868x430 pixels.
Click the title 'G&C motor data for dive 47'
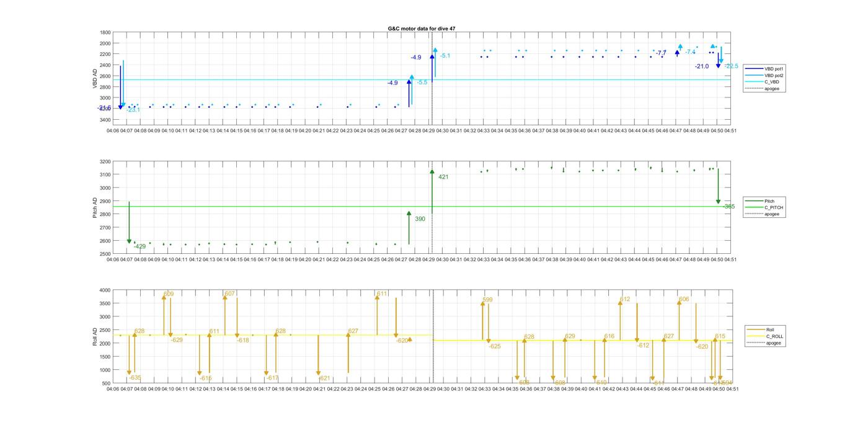(422, 29)
